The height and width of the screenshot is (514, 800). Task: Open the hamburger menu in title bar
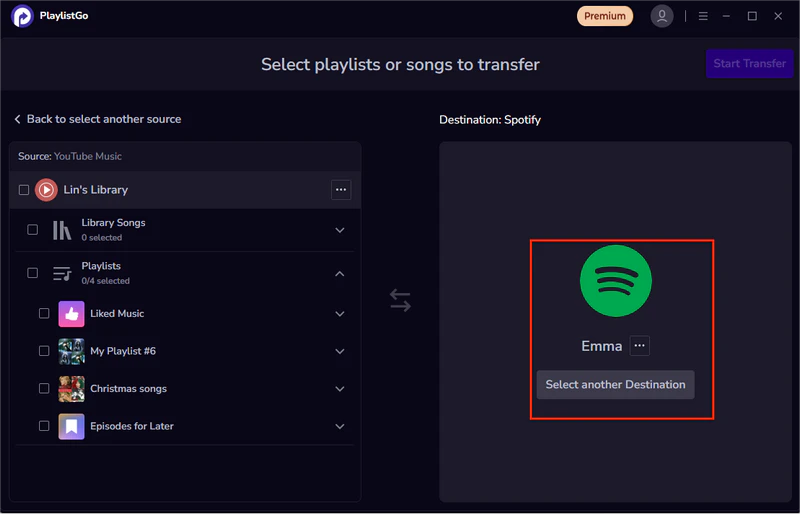pos(703,16)
